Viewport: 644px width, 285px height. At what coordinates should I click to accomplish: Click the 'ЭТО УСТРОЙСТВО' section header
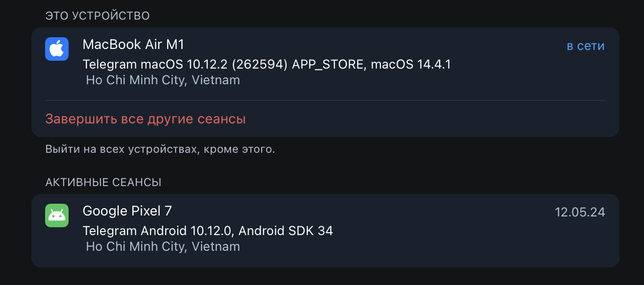point(98,16)
